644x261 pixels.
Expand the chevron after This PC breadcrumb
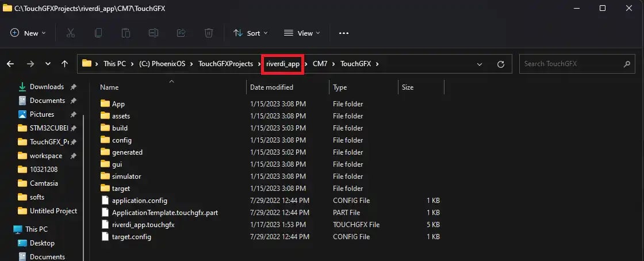point(132,64)
